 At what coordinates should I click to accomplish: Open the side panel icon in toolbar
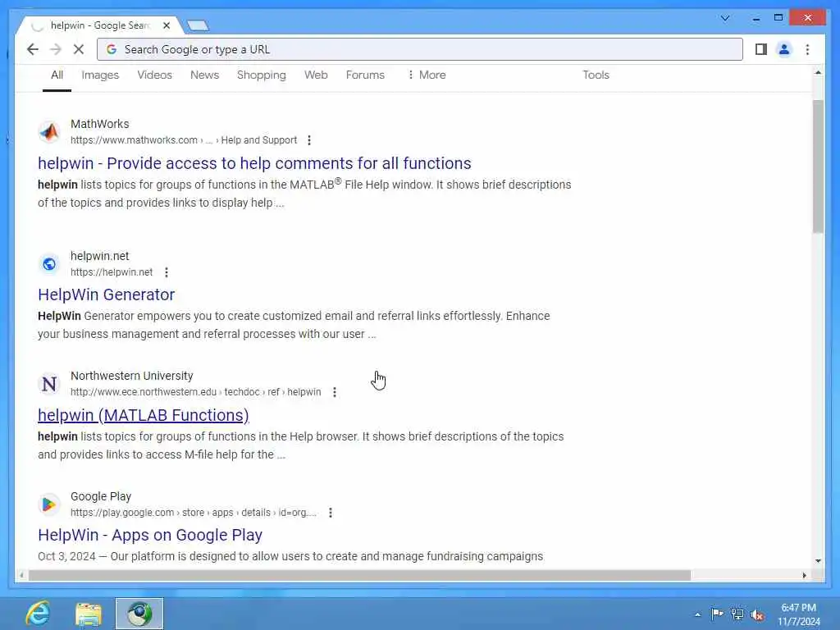760,49
